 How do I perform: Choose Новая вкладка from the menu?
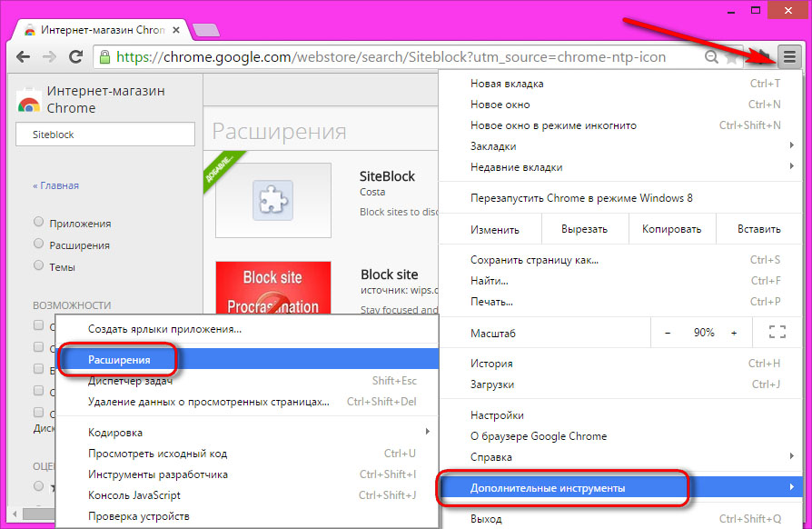click(619, 84)
